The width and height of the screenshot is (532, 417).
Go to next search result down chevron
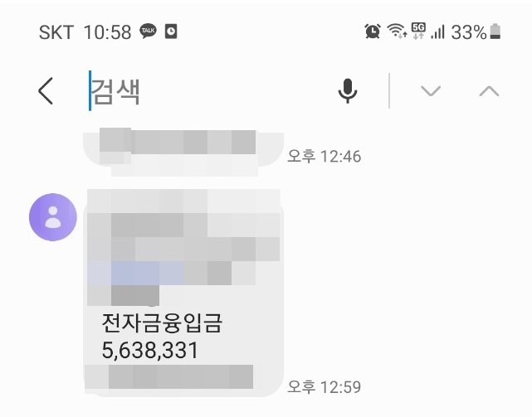coord(431,91)
